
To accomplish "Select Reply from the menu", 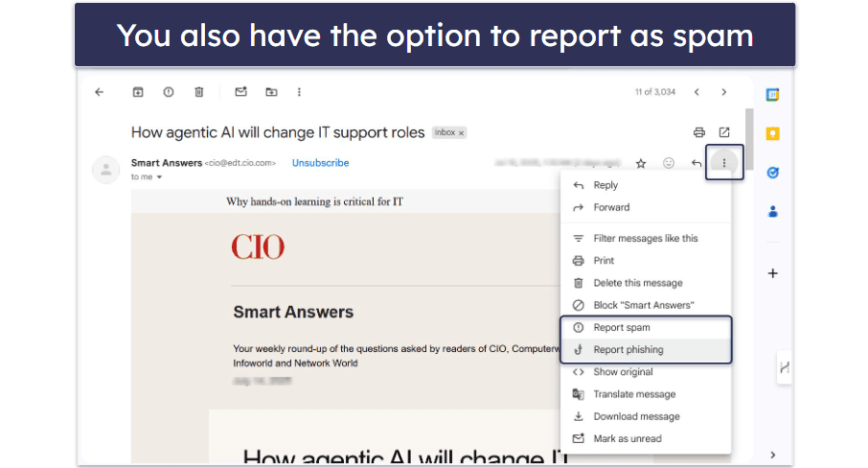I will click(646, 185).
